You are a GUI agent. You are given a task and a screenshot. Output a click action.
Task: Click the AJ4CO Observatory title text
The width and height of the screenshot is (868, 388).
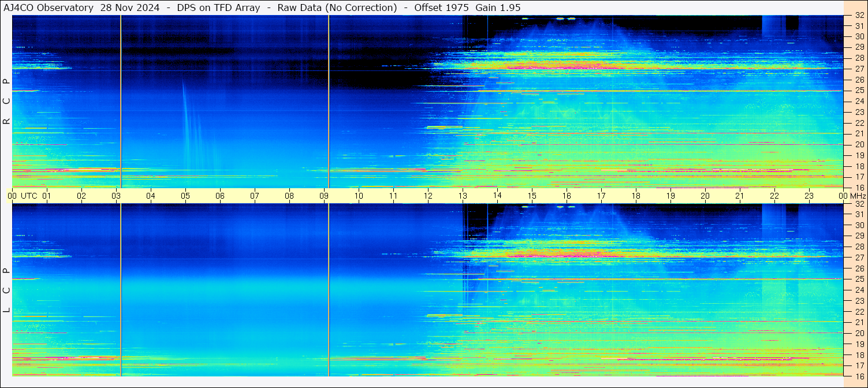click(49, 8)
